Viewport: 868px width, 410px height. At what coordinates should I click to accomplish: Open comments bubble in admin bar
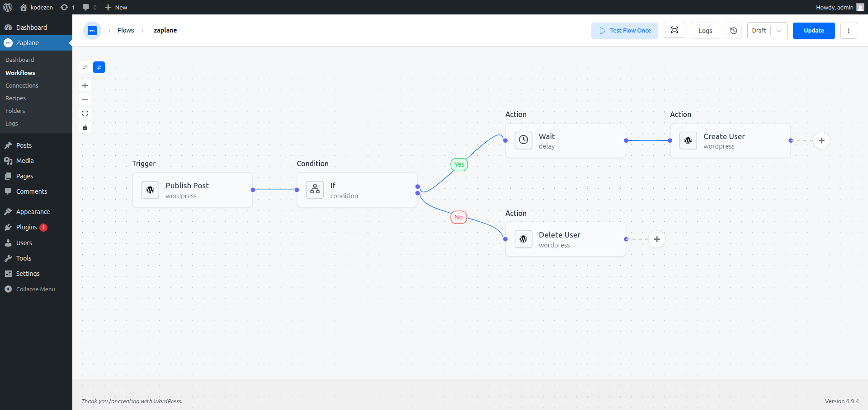pos(90,7)
